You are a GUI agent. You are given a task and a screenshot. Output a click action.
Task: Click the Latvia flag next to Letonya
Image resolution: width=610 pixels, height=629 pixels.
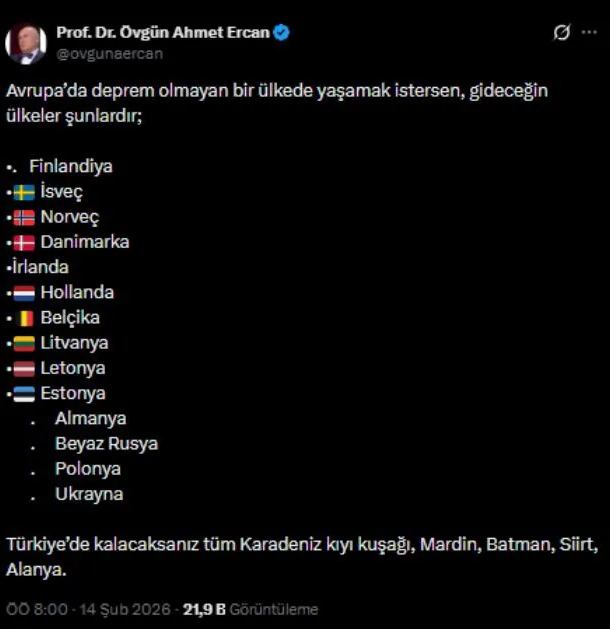[24, 368]
